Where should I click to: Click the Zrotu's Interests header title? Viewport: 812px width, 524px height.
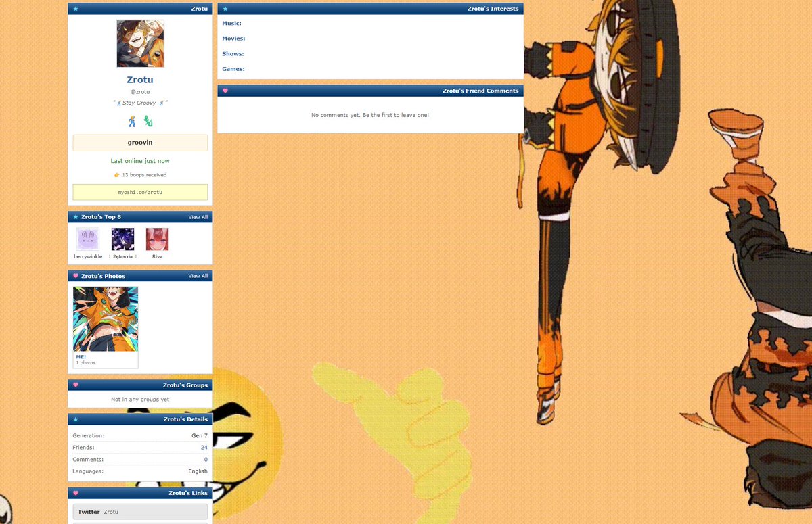(x=493, y=9)
